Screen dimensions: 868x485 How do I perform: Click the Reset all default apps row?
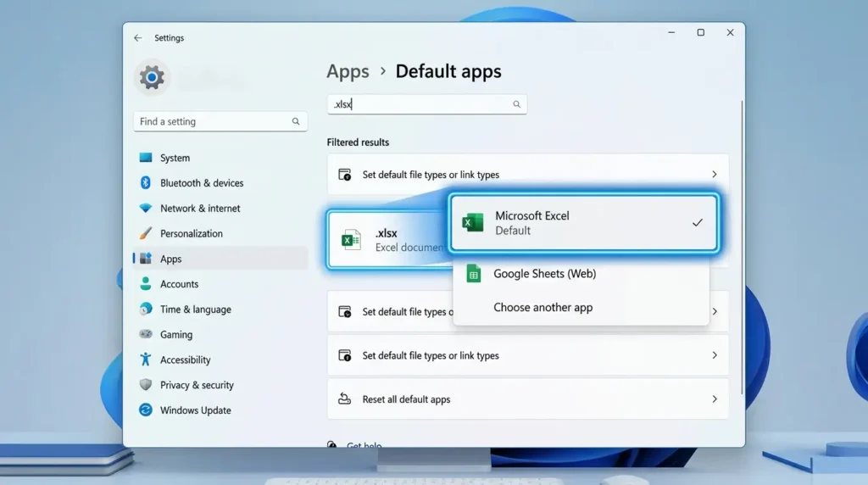tap(527, 399)
